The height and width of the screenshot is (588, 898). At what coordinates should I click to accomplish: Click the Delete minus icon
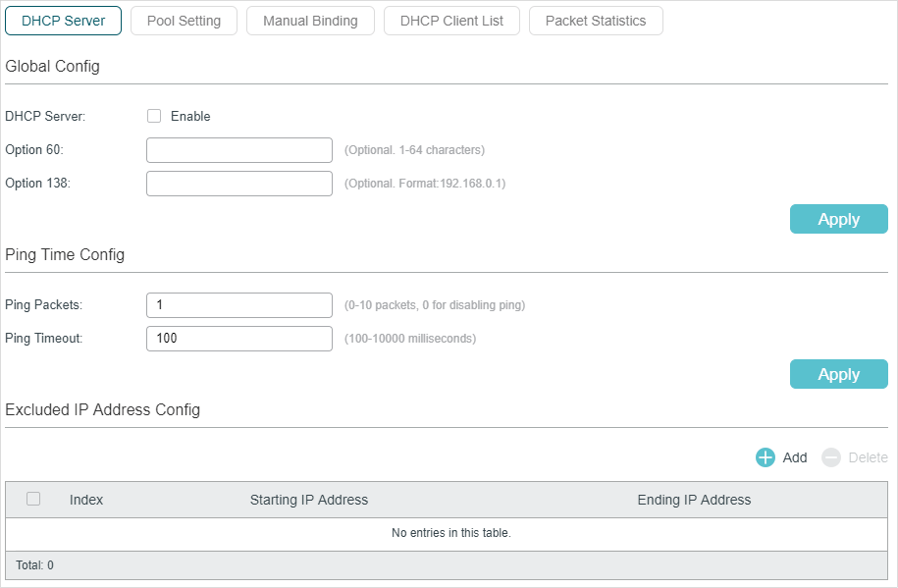click(x=830, y=457)
